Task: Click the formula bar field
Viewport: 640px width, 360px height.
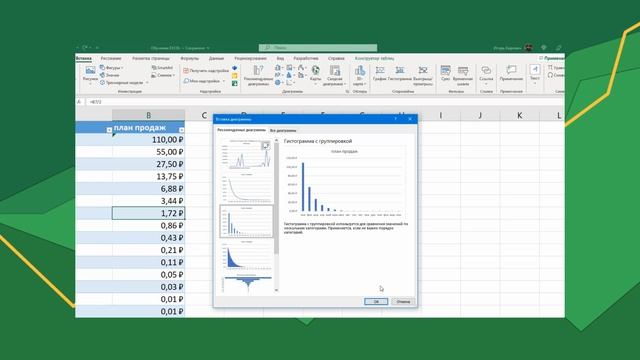Action: click(324, 102)
